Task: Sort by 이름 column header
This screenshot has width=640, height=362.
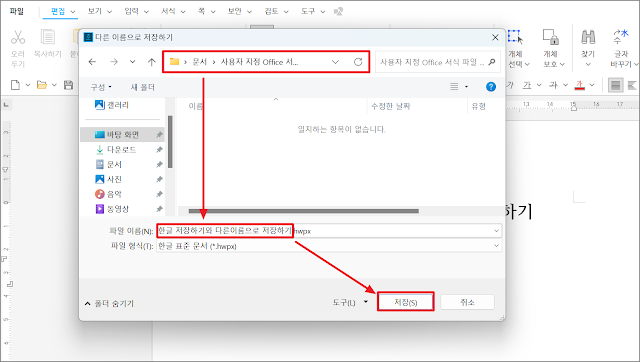Action: click(195, 106)
